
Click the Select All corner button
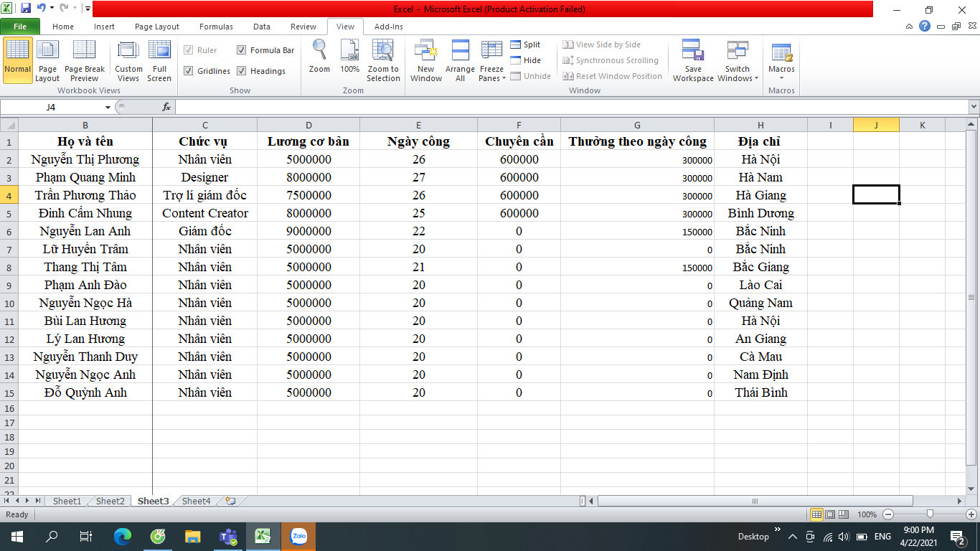tap(9, 125)
